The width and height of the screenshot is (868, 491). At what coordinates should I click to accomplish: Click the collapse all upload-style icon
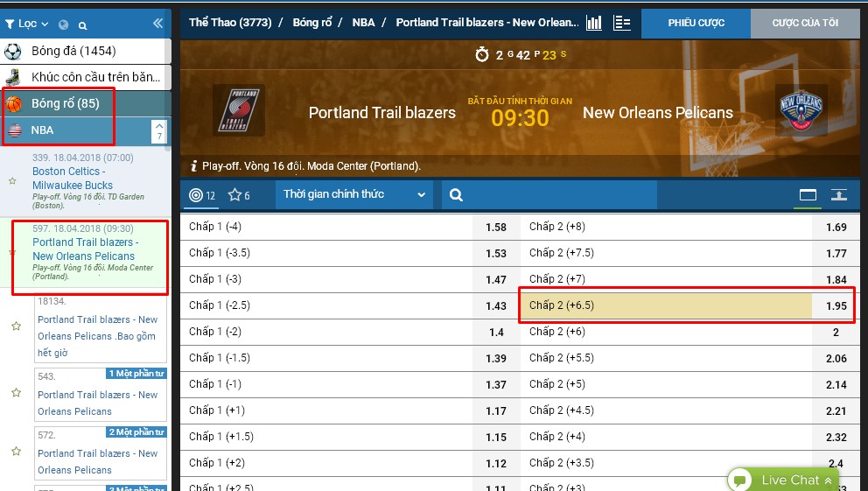pyautogui.click(x=838, y=195)
